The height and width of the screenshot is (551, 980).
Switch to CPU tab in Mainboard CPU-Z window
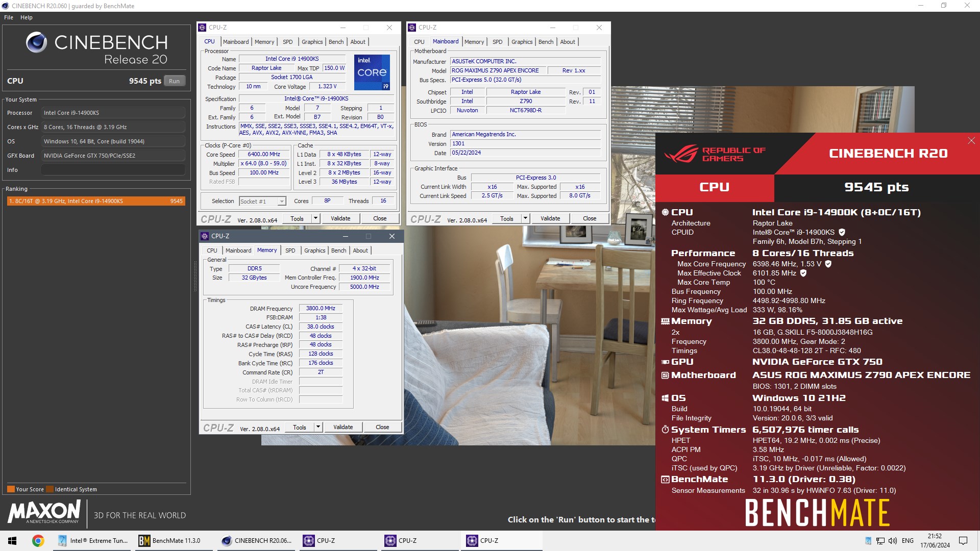pyautogui.click(x=419, y=42)
